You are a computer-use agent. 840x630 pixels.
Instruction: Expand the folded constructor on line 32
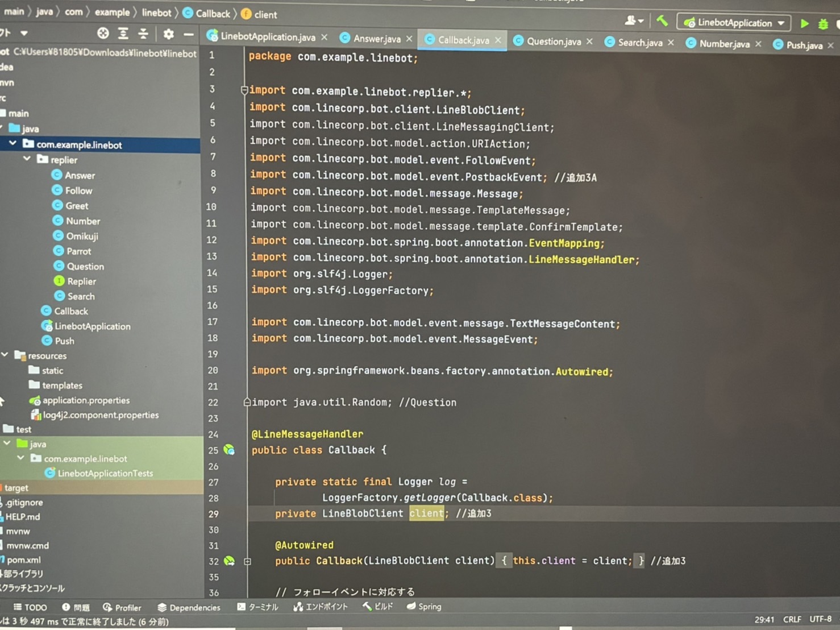pos(247,561)
